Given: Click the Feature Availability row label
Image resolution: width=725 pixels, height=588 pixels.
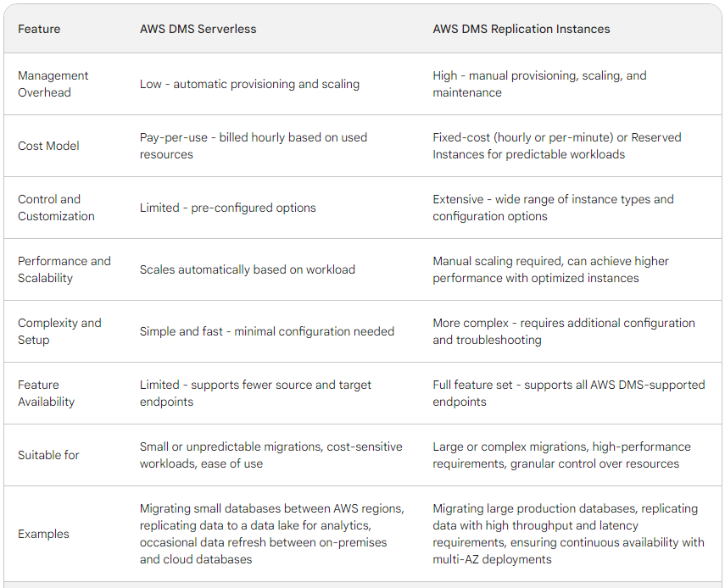Looking at the screenshot, I should point(46,393).
